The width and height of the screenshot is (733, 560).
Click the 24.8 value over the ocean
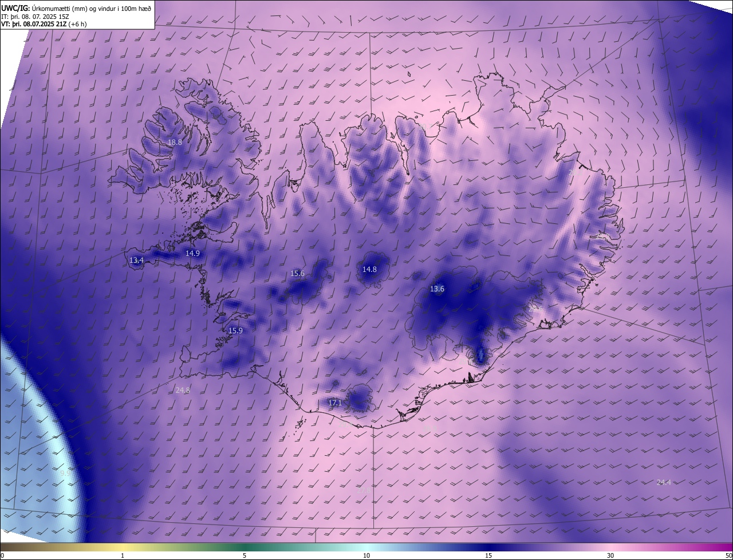pos(183,390)
